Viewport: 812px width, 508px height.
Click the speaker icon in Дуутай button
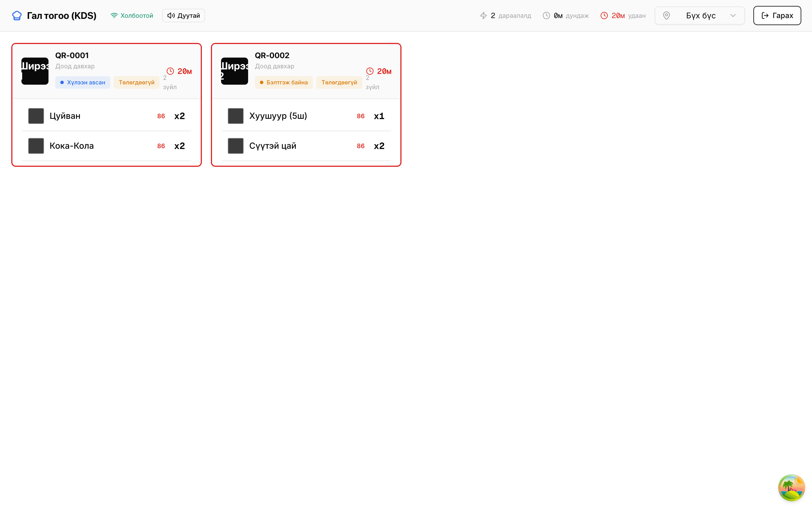(171, 16)
